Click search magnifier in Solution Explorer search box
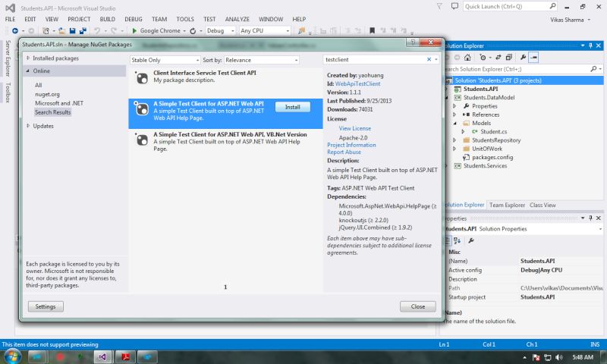This screenshot has height=364, width=607. click(593, 69)
